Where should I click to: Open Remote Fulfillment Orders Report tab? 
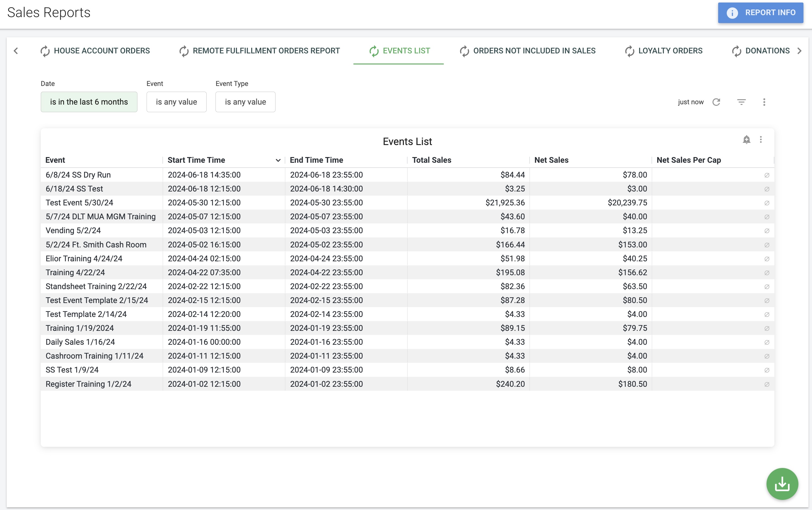pos(260,51)
